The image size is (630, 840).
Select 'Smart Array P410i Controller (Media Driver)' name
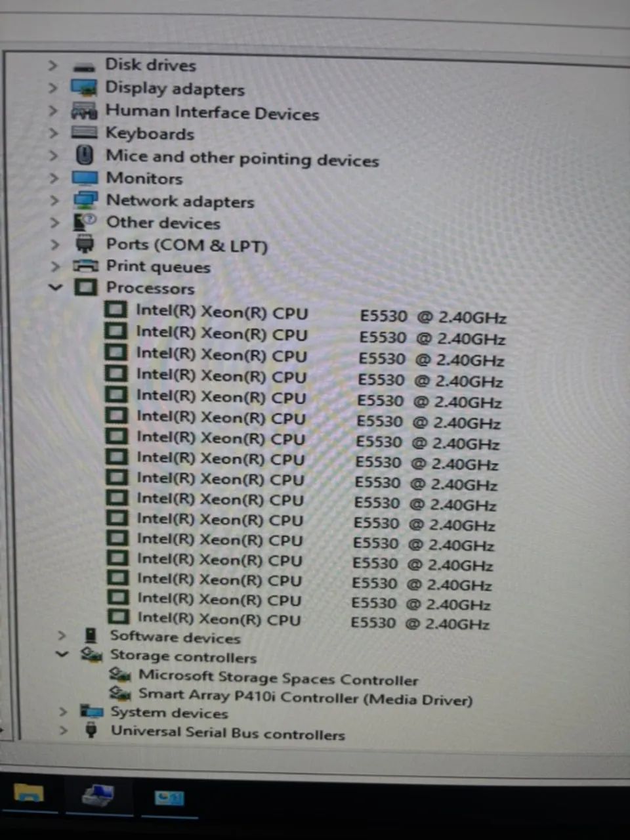(x=305, y=696)
